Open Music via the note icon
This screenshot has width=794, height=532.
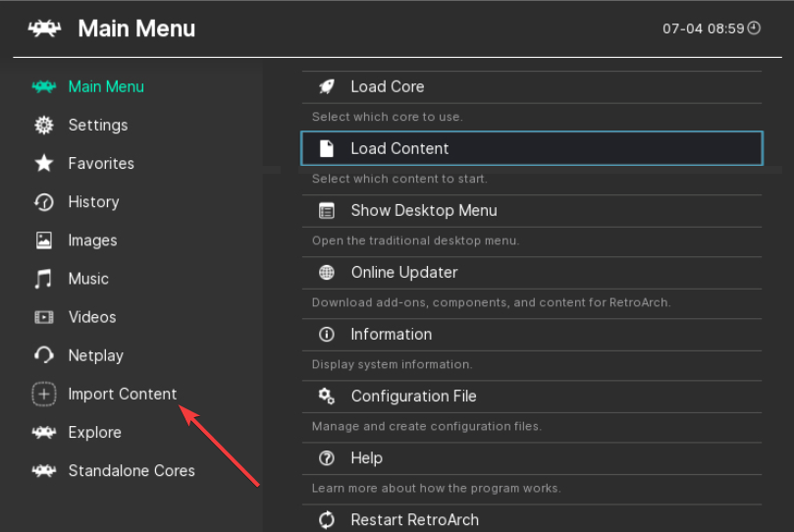click(44, 279)
